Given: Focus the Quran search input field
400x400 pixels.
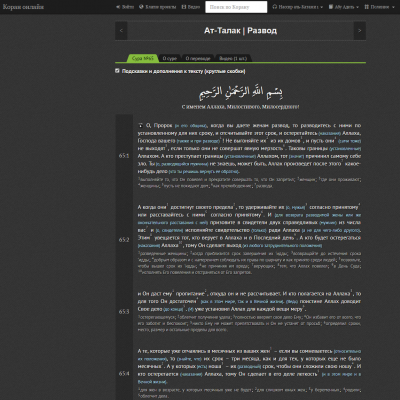Looking at the screenshot, I should pos(236,7).
